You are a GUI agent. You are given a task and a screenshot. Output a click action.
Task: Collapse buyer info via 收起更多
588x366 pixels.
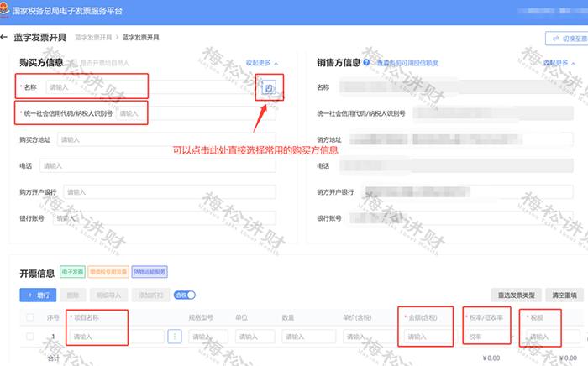(262, 63)
